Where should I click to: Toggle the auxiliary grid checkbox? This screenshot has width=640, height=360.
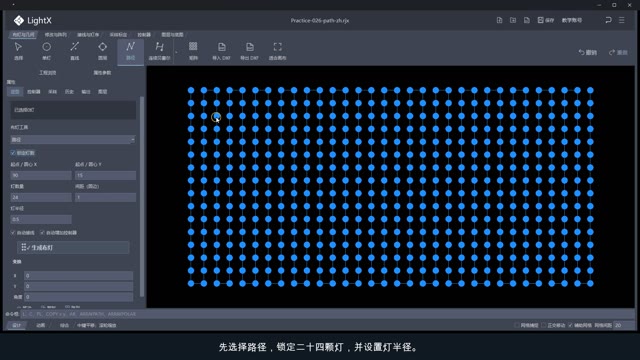click(x=571, y=325)
